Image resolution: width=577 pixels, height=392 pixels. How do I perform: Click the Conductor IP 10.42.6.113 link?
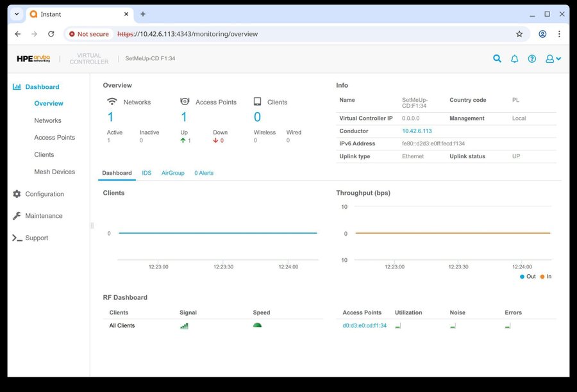pyautogui.click(x=417, y=131)
